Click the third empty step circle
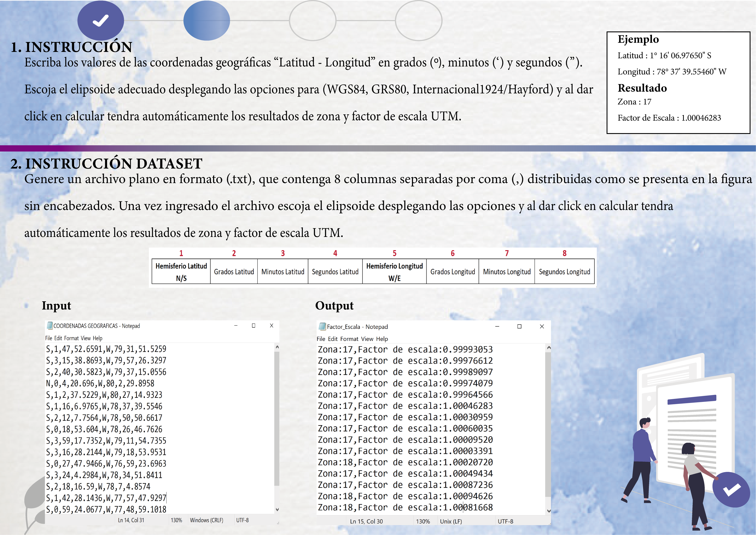This screenshot has width=756, height=535. click(312, 20)
